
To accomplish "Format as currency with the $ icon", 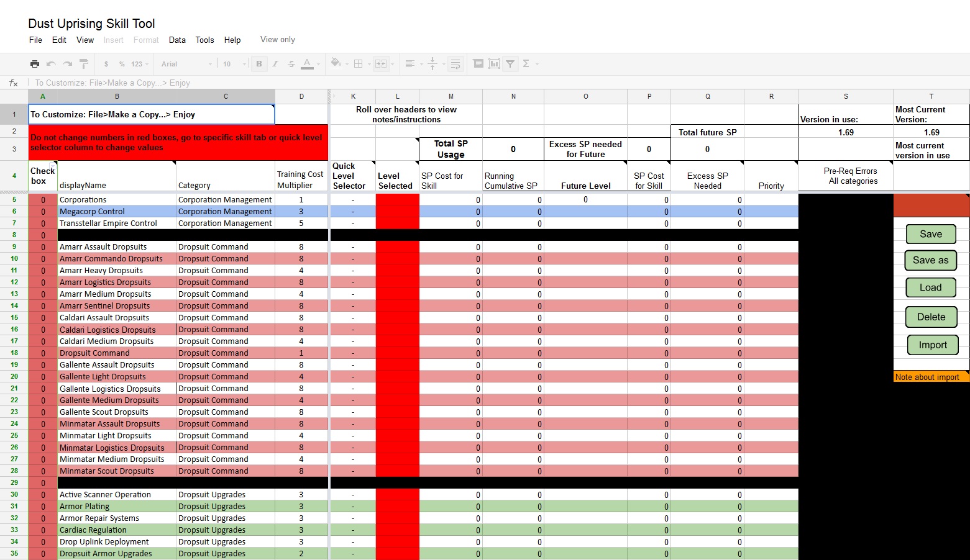I will pos(106,64).
